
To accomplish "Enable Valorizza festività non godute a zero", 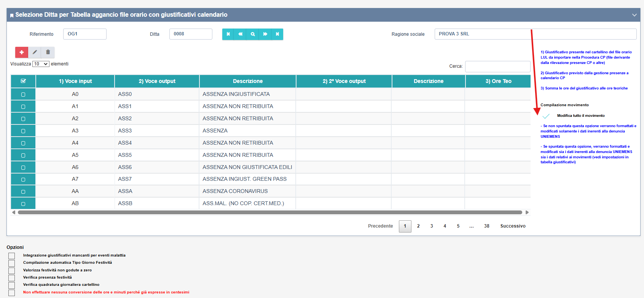I will (x=12, y=271).
